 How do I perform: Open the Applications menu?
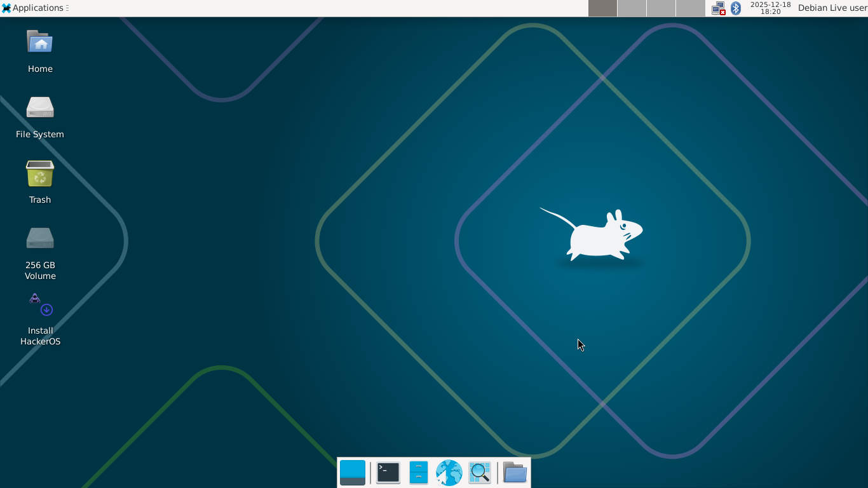tap(35, 8)
